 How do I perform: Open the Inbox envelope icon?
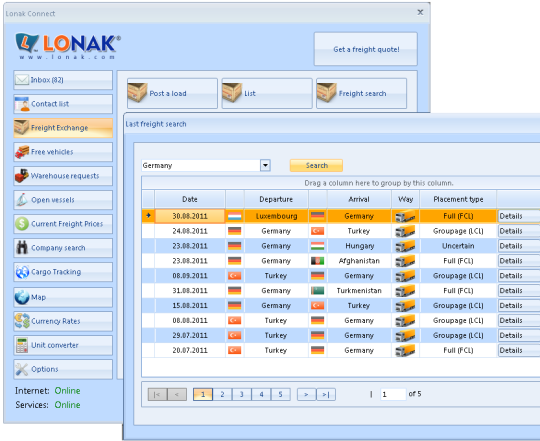coord(22,80)
